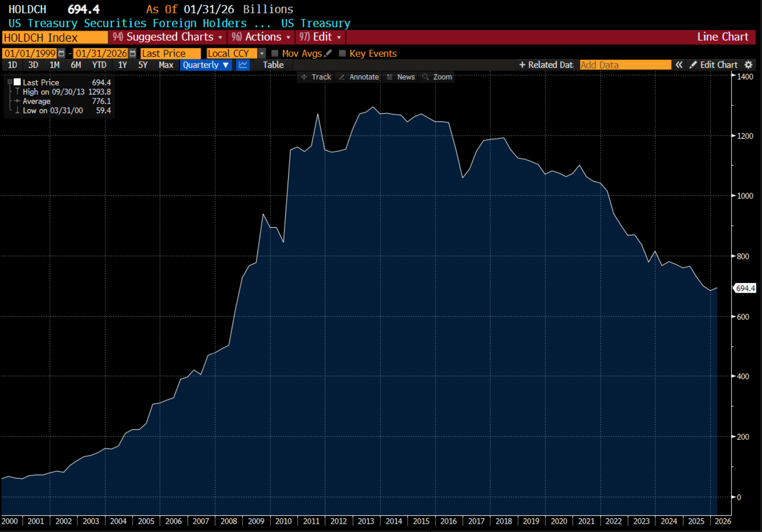The height and width of the screenshot is (532, 762).
Task: Open chart settings gear icon
Action: [x=748, y=65]
